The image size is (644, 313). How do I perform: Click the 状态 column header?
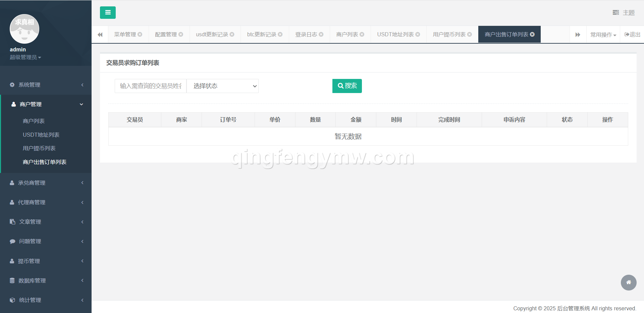pos(567,120)
